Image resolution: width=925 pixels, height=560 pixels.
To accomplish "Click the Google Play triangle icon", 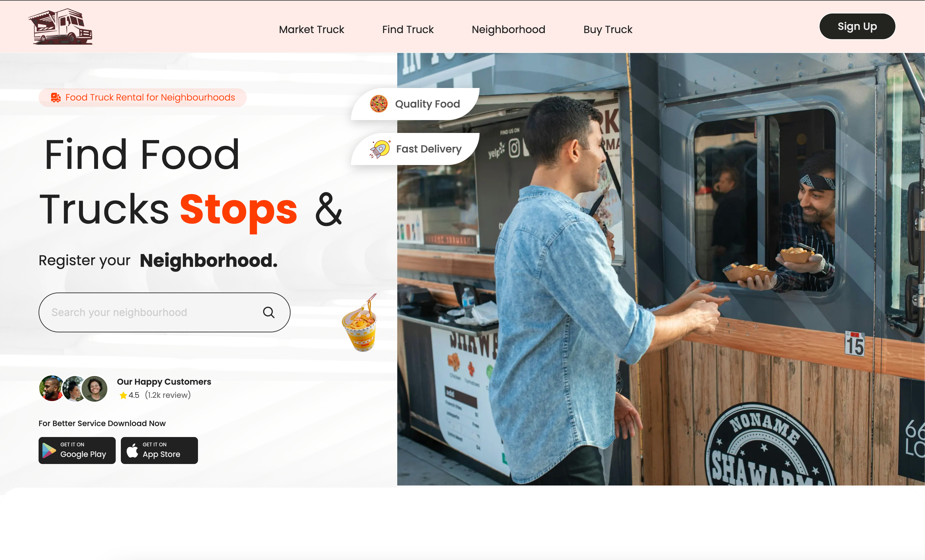I will point(49,451).
